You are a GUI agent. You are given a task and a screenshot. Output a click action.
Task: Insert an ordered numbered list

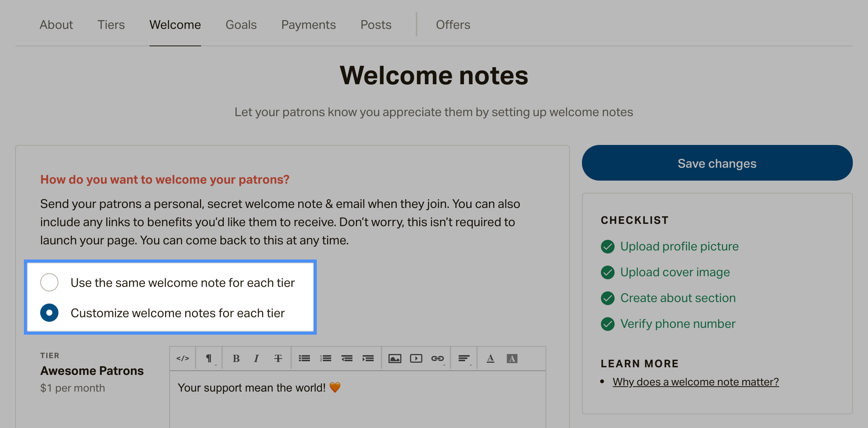(325, 358)
